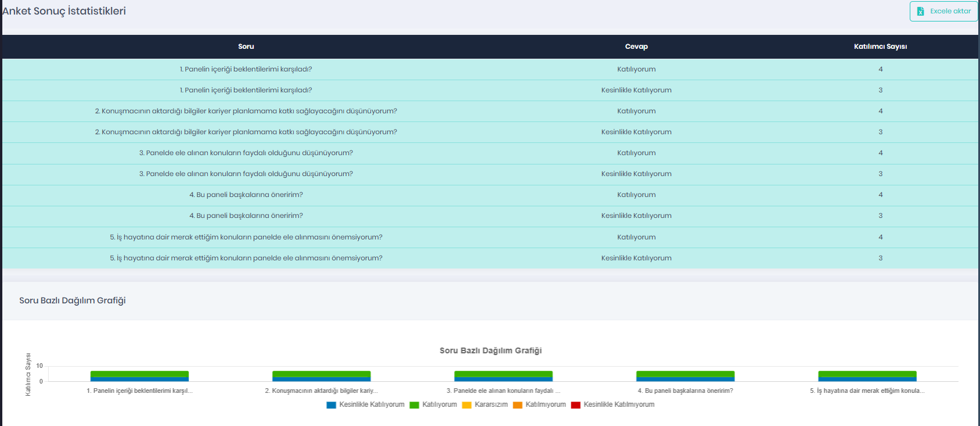This screenshot has height=426, width=980.
Task: Select first row '1. Panelin içeriği beklentilerimi karşıladı?'
Action: (x=246, y=69)
